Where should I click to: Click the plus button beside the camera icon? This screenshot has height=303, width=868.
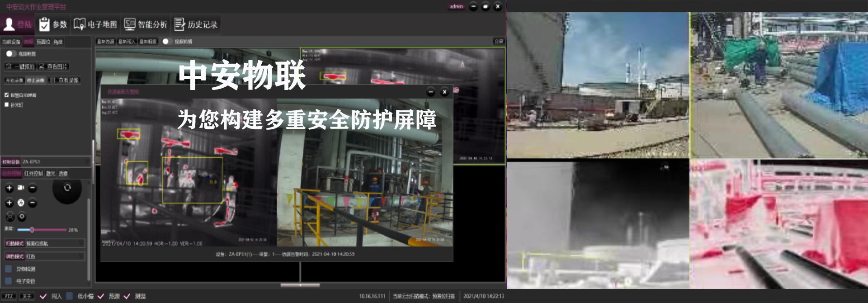coord(9,188)
